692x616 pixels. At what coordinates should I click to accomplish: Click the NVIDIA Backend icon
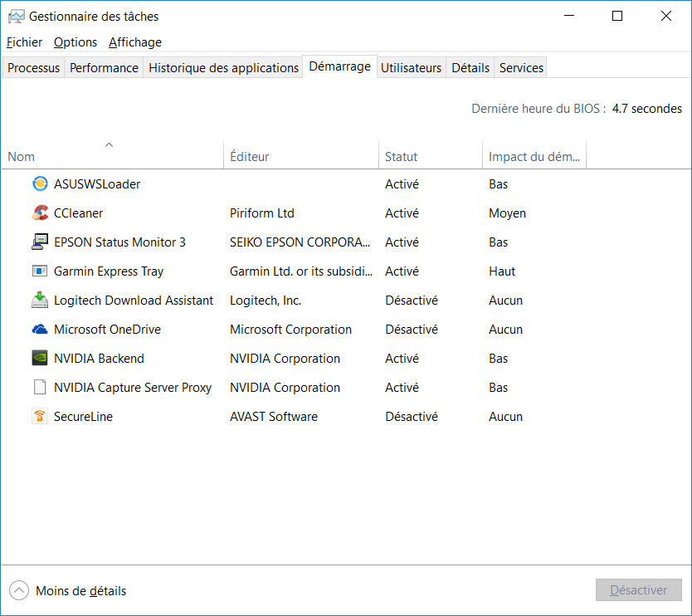pos(40,358)
